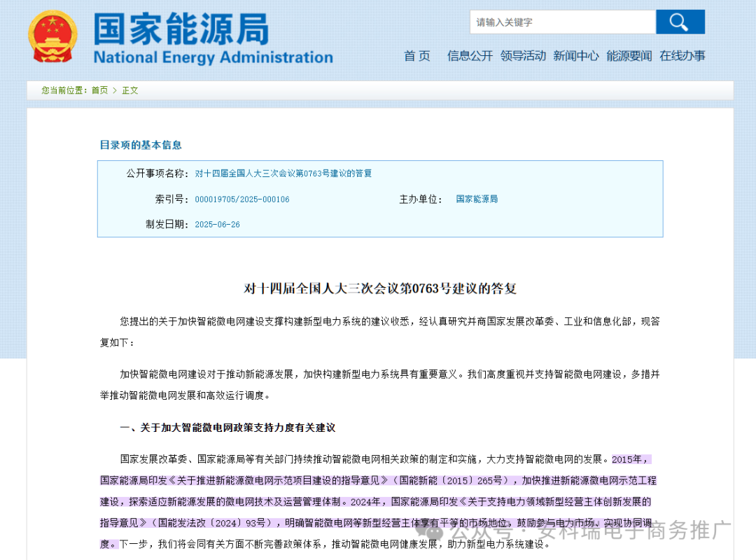Open the 信息公开 section

469,56
